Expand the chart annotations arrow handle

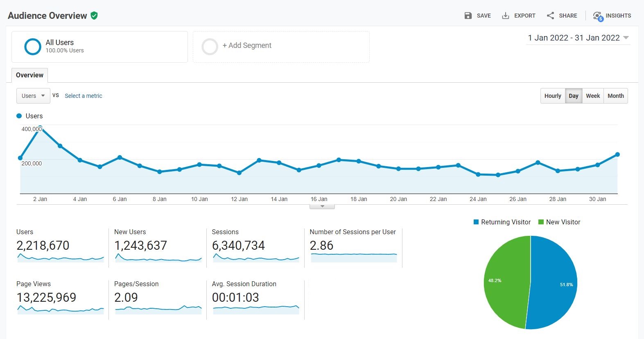pyautogui.click(x=322, y=206)
